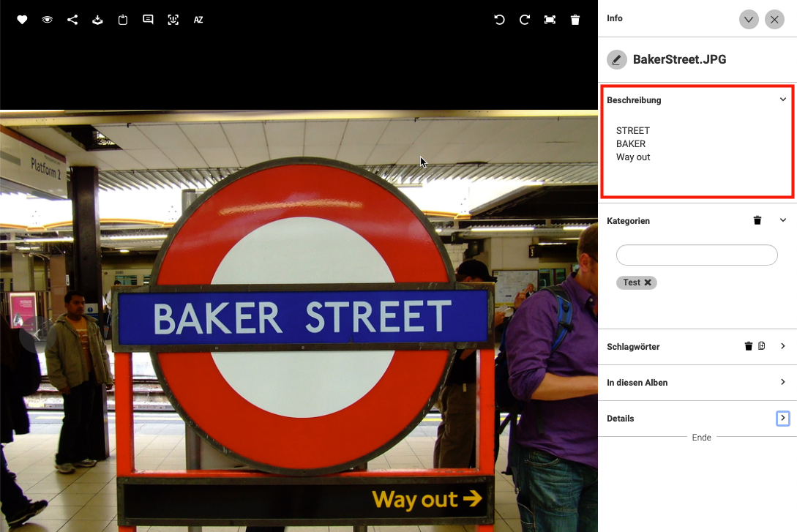Copy keywords with Schlagwörter copy icon
This screenshot has height=532, width=797.
pyautogui.click(x=761, y=346)
